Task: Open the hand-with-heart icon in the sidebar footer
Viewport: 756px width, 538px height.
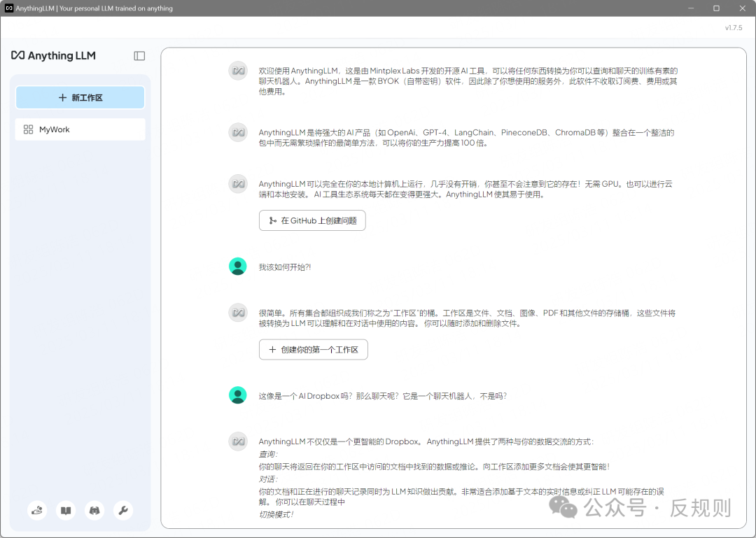Action: [x=37, y=510]
